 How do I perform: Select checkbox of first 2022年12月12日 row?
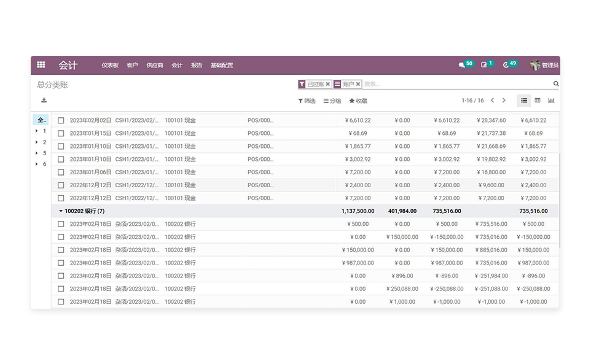[x=61, y=185]
